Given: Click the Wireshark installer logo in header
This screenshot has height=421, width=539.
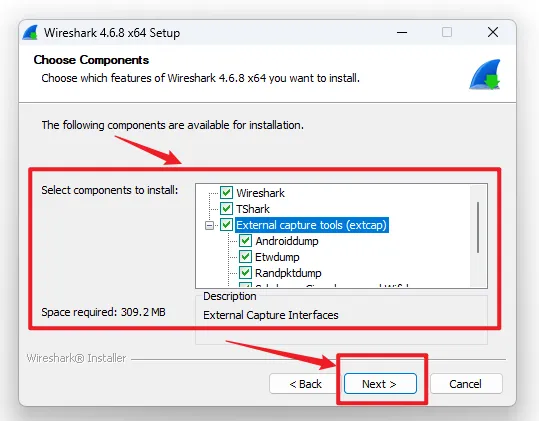Looking at the screenshot, I should [x=485, y=75].
